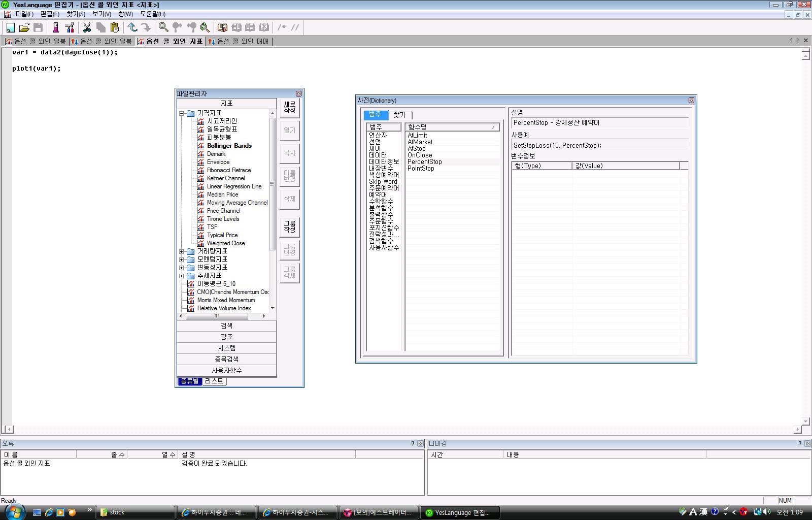This screenshot has width=812, height=520.
Task: Click the Find previous icon
Action: click(x=191, y=27)
